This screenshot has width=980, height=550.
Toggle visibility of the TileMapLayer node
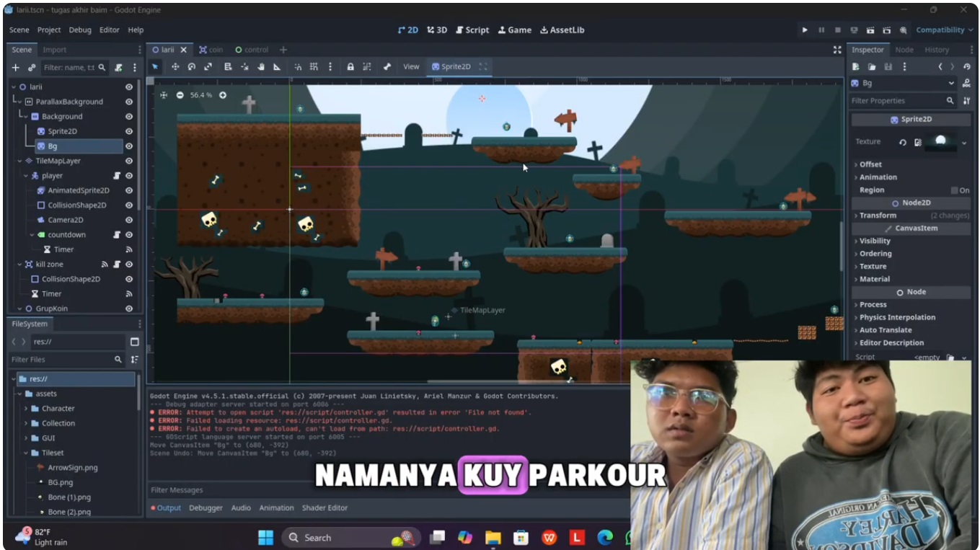[x=129, y=161]
